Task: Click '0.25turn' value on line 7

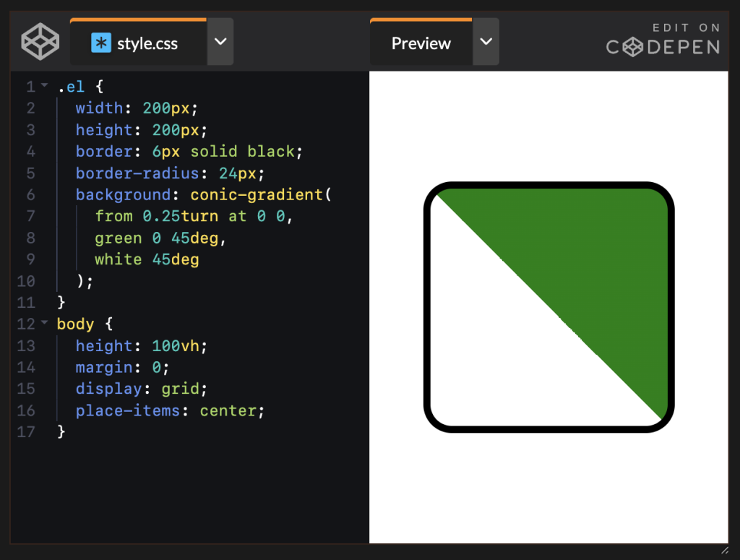Action: pyautogui.click(x=180, y=216)
